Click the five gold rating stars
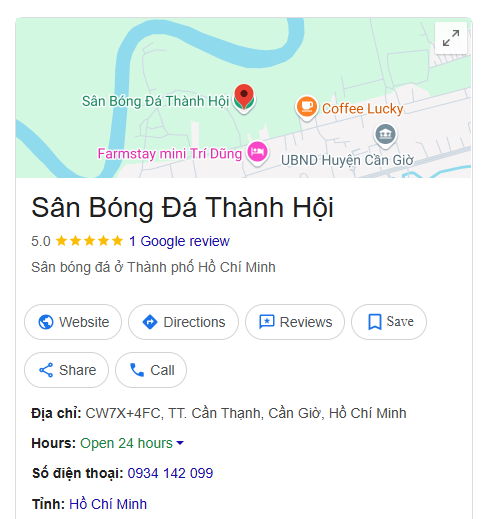Viewport: 490px width, 519px height. pyautogui.click(x=89, y=241)
